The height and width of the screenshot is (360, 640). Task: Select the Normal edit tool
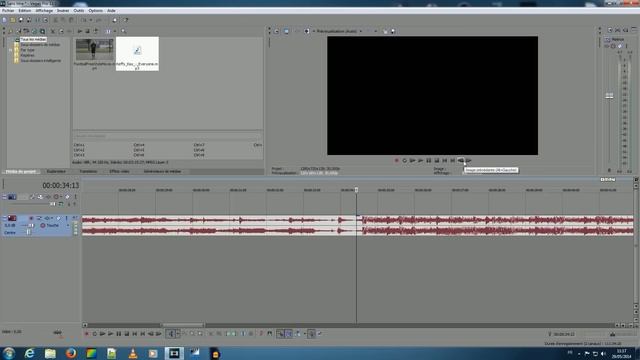[x=171, y=334]
